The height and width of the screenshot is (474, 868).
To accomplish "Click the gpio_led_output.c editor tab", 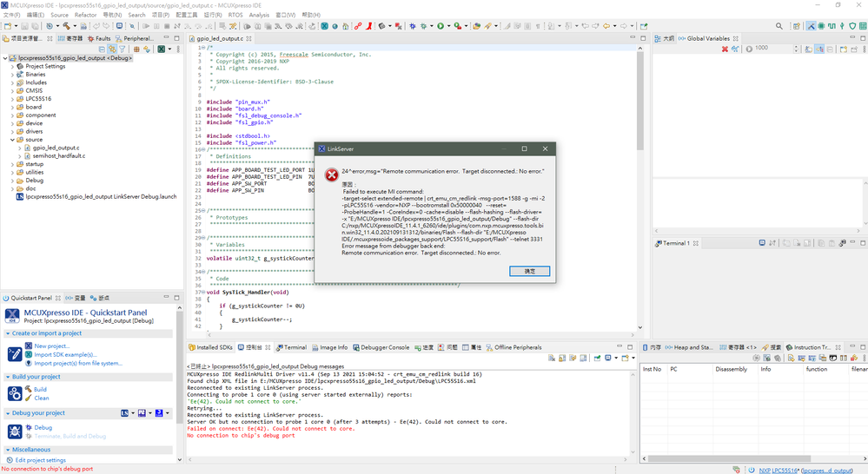I will pyautogui.click(x=219, y=39).
